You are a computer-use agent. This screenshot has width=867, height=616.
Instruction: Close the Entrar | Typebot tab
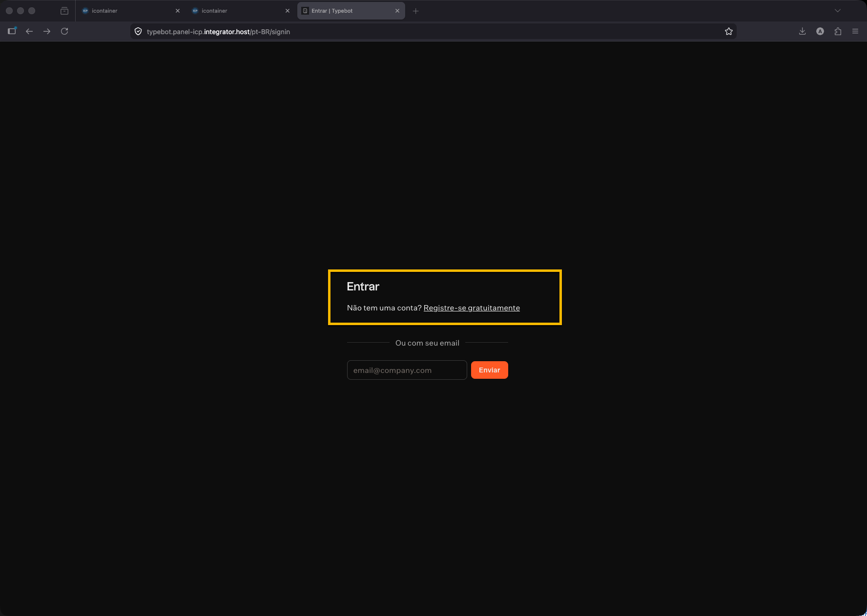point(397,11)
